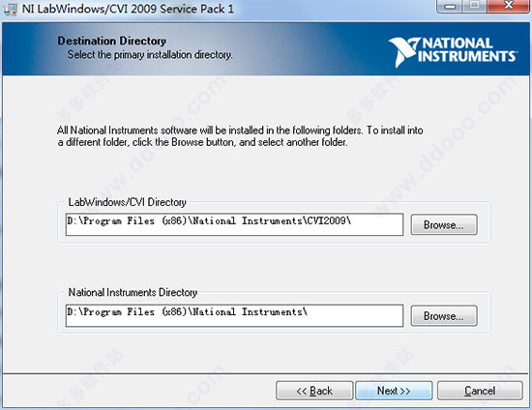The width and height of the screenshot is (532, 410).
Task: Close the installer window
Action: pyautogui.click(x=508, y=6)
